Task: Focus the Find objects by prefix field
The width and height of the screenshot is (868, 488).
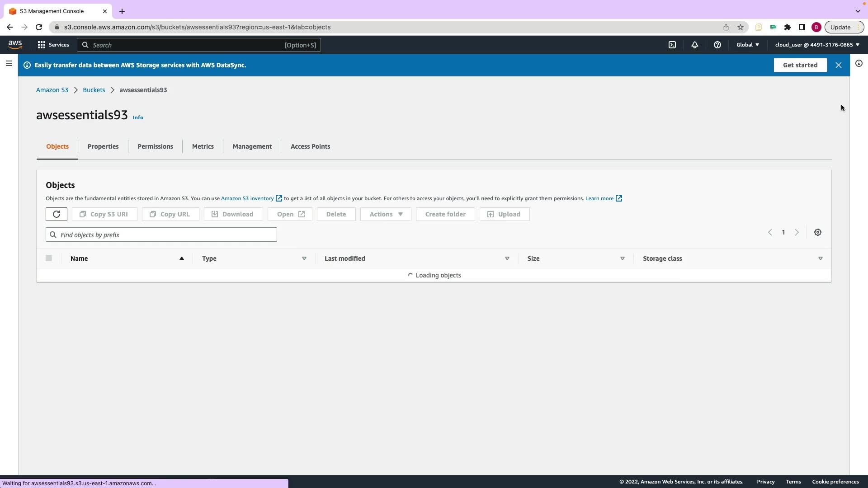Action: point(161,235)
